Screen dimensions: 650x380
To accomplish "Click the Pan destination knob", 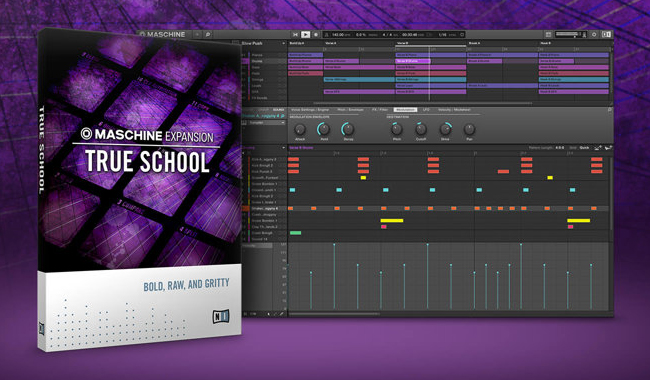I will point(469,129).
